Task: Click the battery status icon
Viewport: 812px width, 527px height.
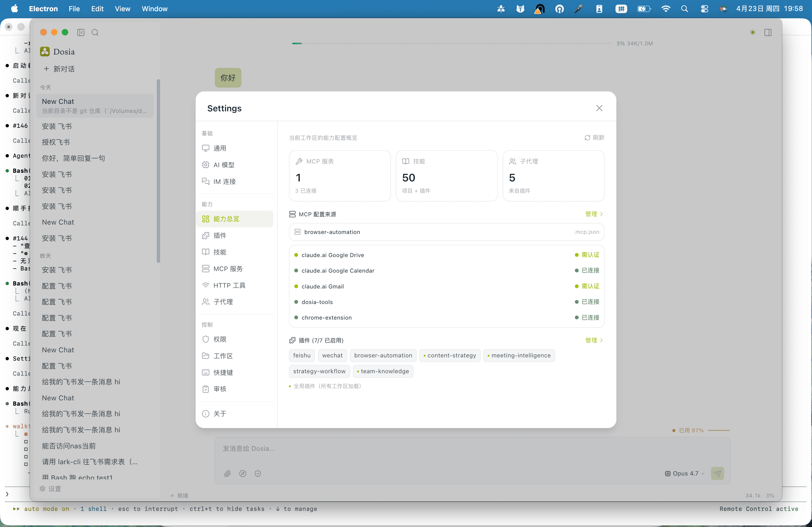Action: [x=644, y=9]
